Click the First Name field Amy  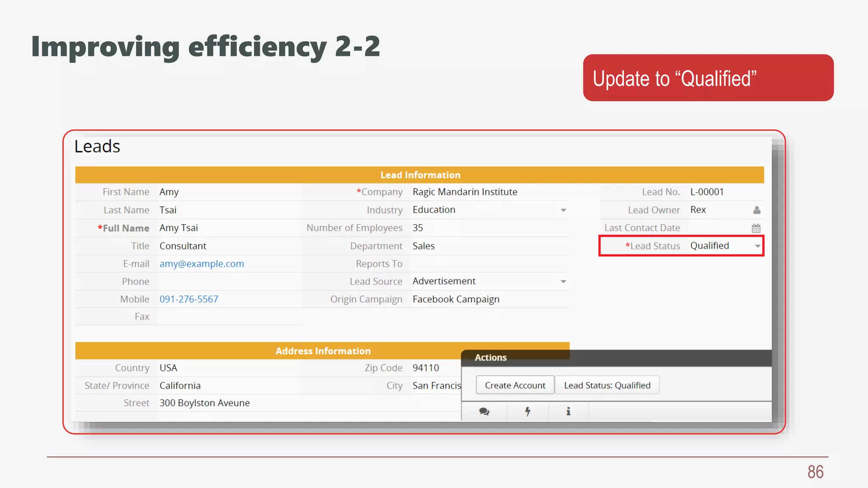229,192
